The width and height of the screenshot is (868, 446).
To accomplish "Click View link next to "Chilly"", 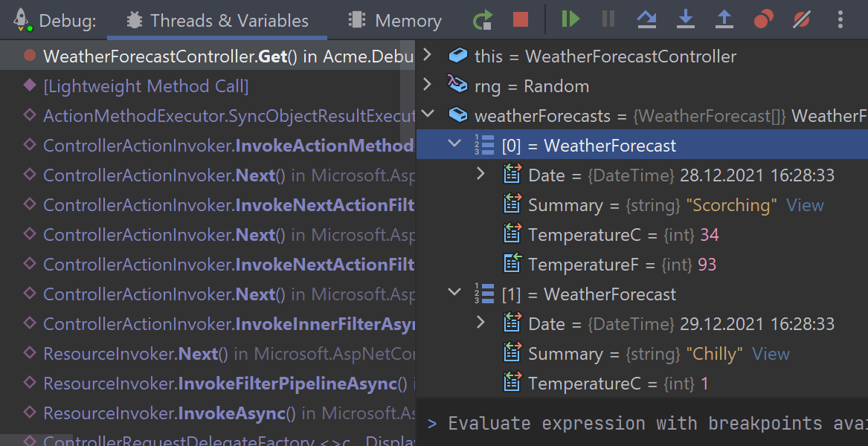I will point(771,354).
